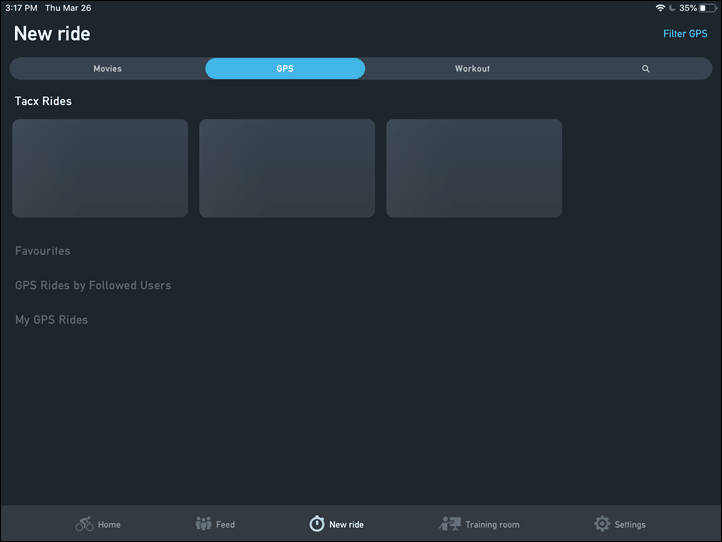
Task: Tap the Settings gear icon
Action: pos(602,524)
